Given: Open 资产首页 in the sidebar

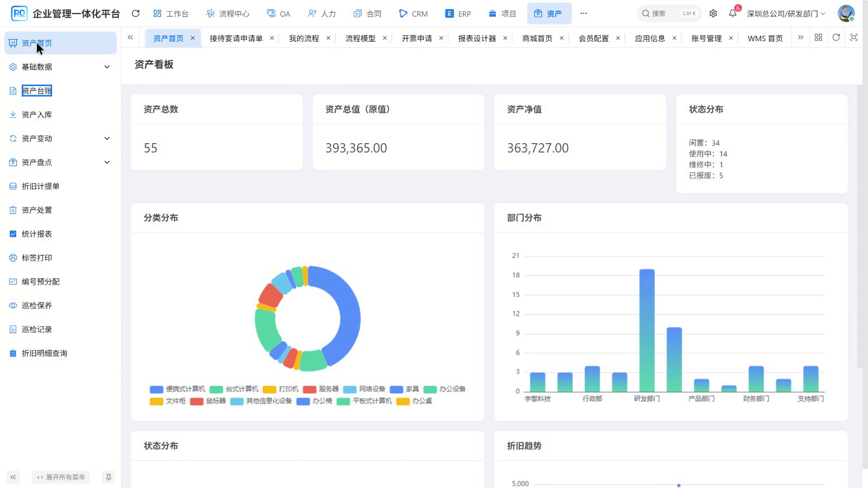Looking at the screenshot, I should (60, 43).
